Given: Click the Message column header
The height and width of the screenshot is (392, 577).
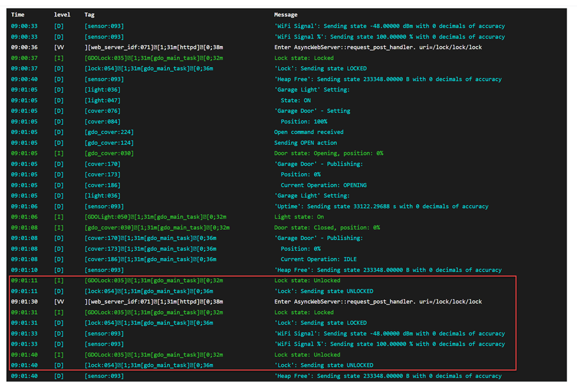Looking at the screenshot, I should point(286,15).
